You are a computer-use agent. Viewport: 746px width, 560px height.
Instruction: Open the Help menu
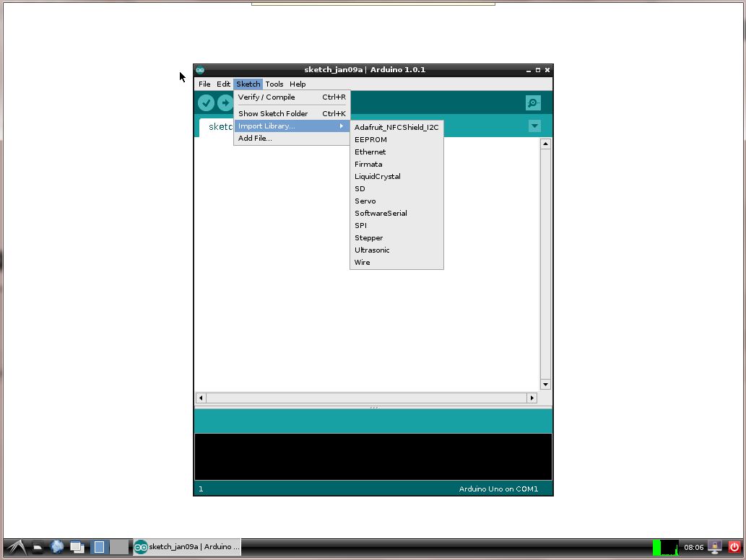coord(298,84)
